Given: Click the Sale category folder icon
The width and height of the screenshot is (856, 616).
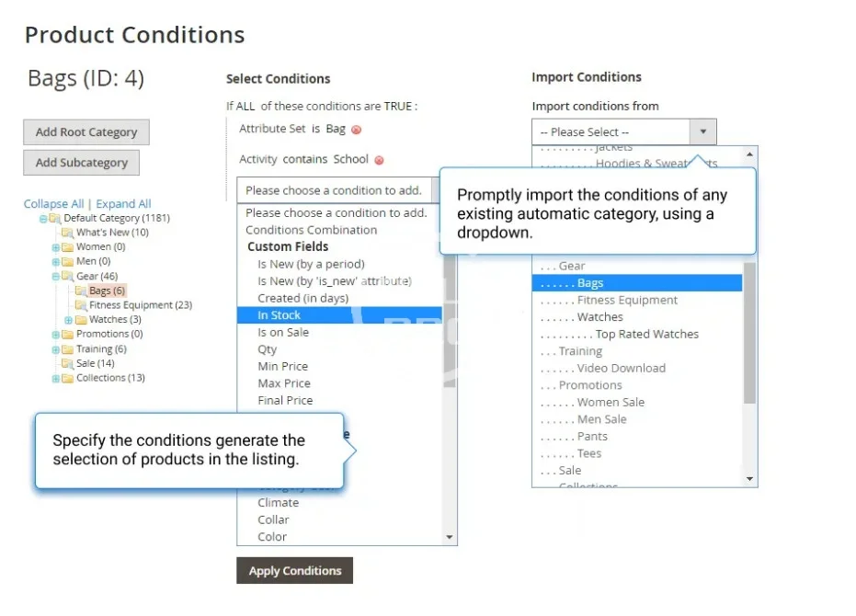Looking at the screenshot, I should (68, 363).
